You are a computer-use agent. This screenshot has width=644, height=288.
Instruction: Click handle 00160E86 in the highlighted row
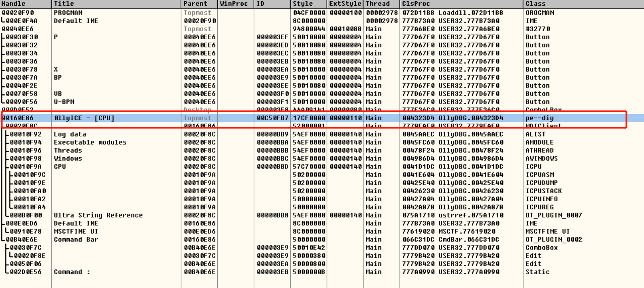point(18,118)
